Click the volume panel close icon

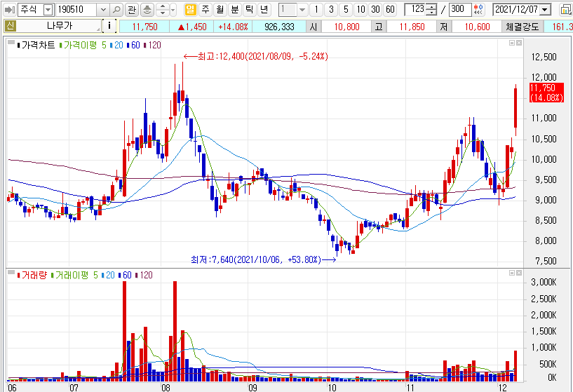(519, 273)
